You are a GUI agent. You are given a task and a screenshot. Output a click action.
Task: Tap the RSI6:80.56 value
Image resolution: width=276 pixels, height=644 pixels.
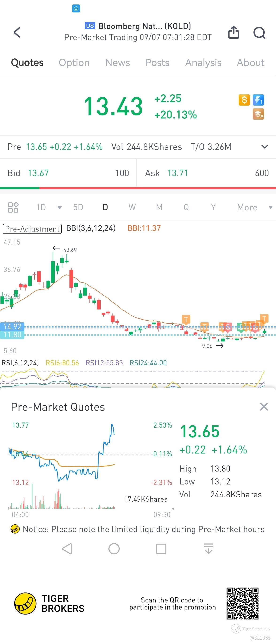coord(62,363)
